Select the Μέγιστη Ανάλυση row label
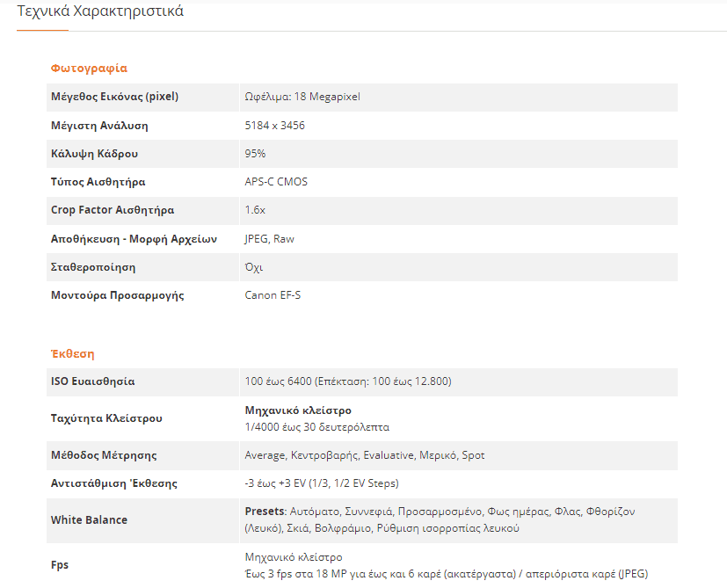This screenshot has width=727, height=588. coord(99,126)
